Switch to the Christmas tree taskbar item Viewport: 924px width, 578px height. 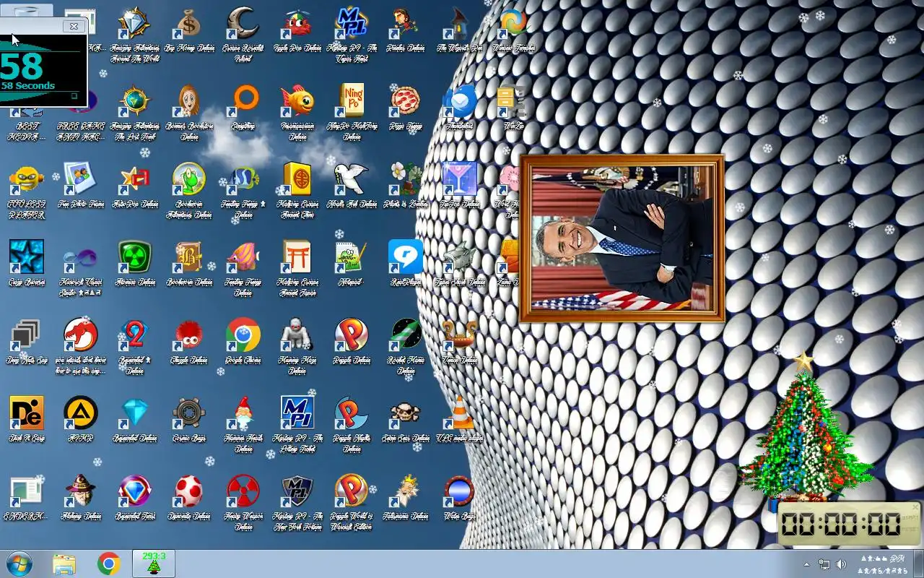[154, 564]
